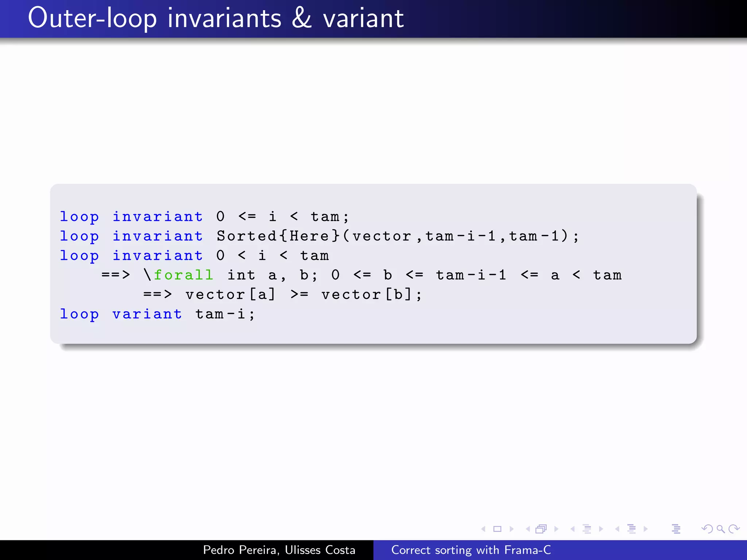This screenshot has width=747, height=560.
Task: Click the section navigation icon
Action: [631, 529]
